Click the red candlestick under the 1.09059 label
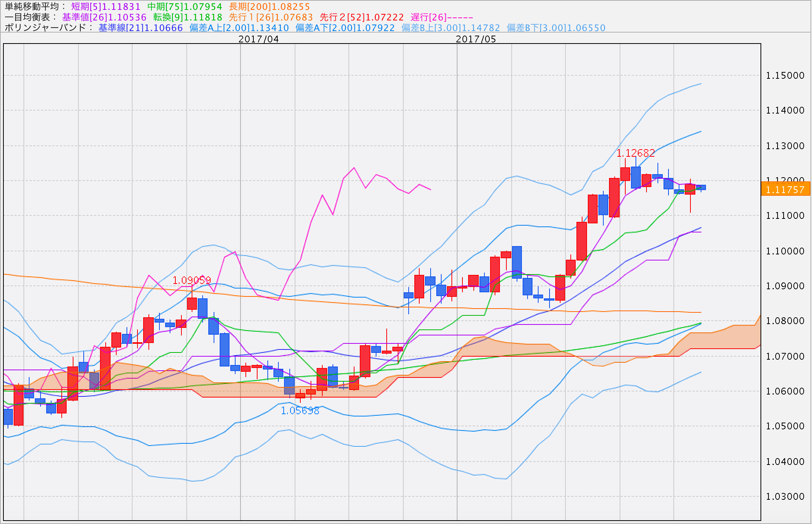Image resolution: width=812 pixels, height=524 pixels. point(192,304)
